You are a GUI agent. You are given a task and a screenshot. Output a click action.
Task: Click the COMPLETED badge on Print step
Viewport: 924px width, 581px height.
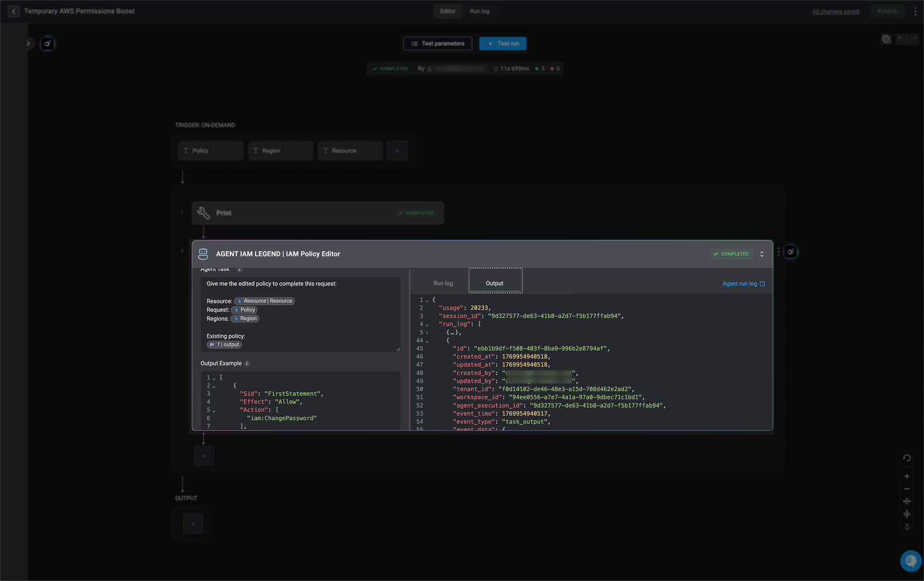pos(415,213)
